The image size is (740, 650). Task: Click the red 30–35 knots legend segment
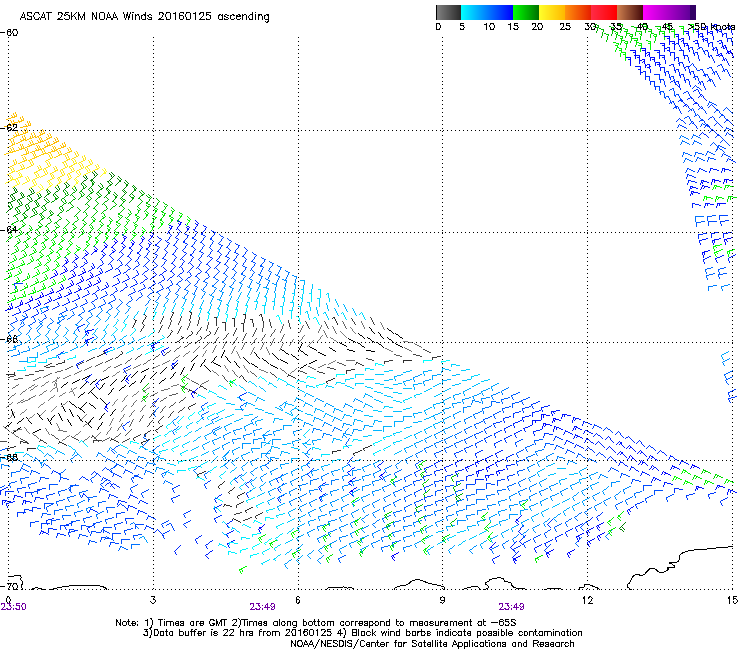[604, 12]
